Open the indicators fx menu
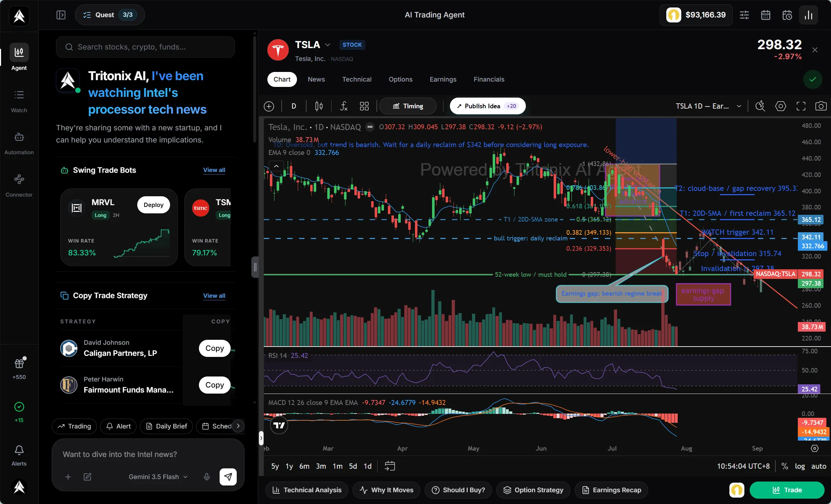 pos(343,106)
